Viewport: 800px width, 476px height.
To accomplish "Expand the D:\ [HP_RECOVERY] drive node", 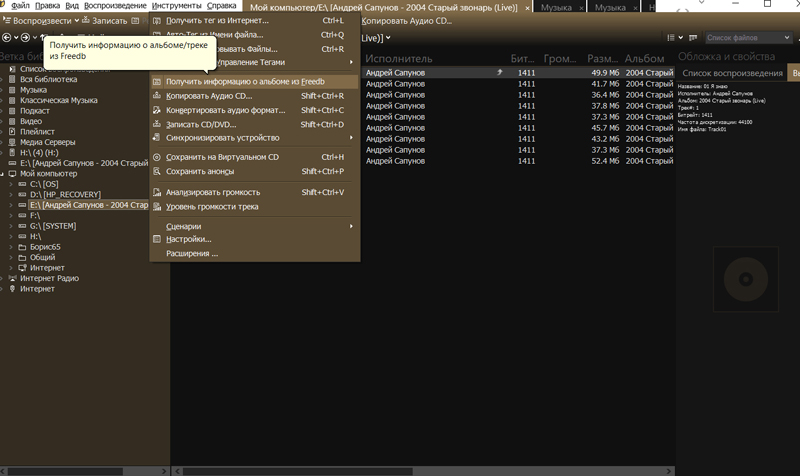I will (11, 195).
